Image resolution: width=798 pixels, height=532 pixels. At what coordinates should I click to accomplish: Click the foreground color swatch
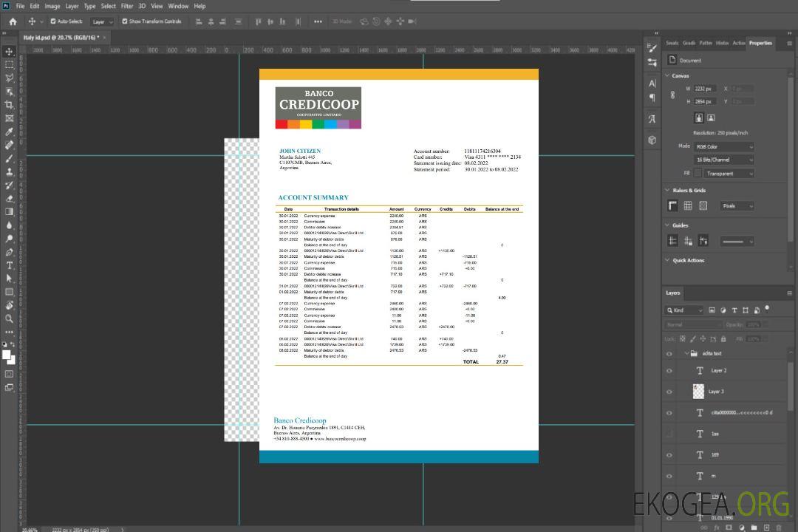point(7,355)
